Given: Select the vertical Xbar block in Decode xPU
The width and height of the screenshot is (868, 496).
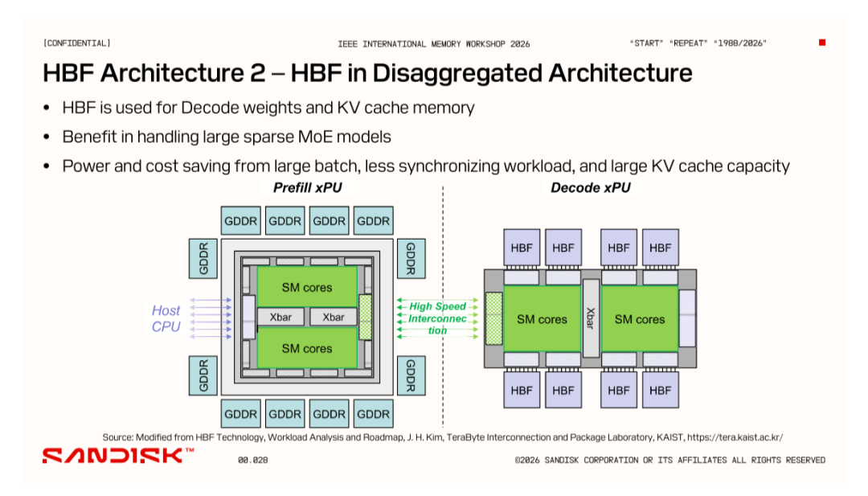Looking at the screenshot, I should [591, 318].
